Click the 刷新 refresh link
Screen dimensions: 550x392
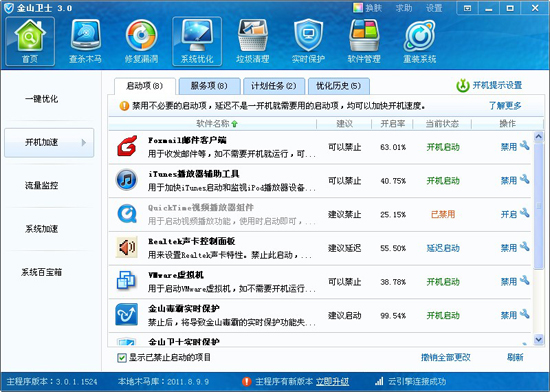tap(515, 357)
